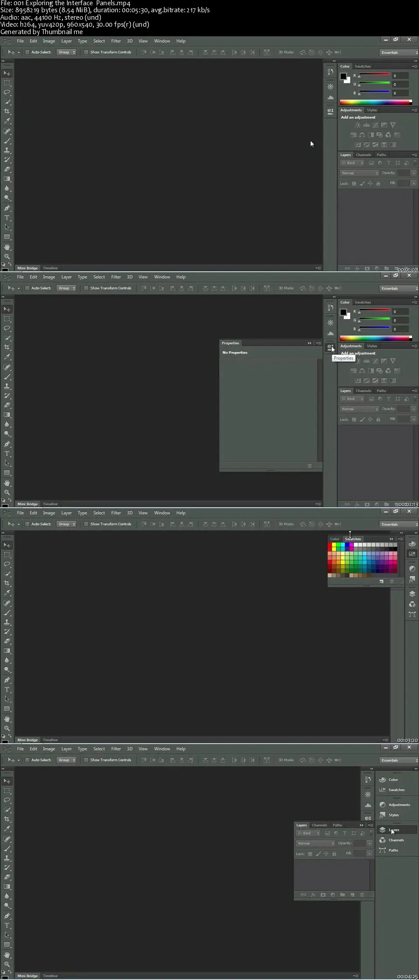Open the Timeline tab in the 00:01:08 frame
Screen dimensions: 419x980
(50, 268)
